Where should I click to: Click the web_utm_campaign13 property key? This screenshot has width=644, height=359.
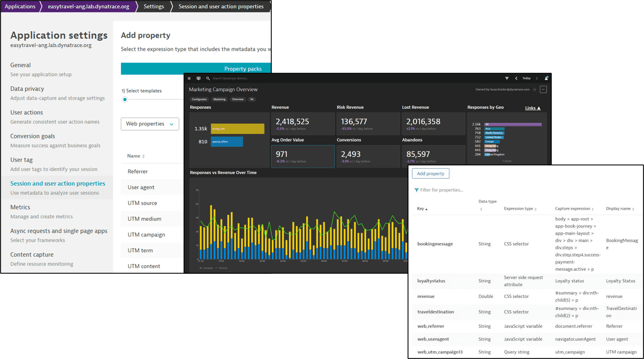point(440,352)
